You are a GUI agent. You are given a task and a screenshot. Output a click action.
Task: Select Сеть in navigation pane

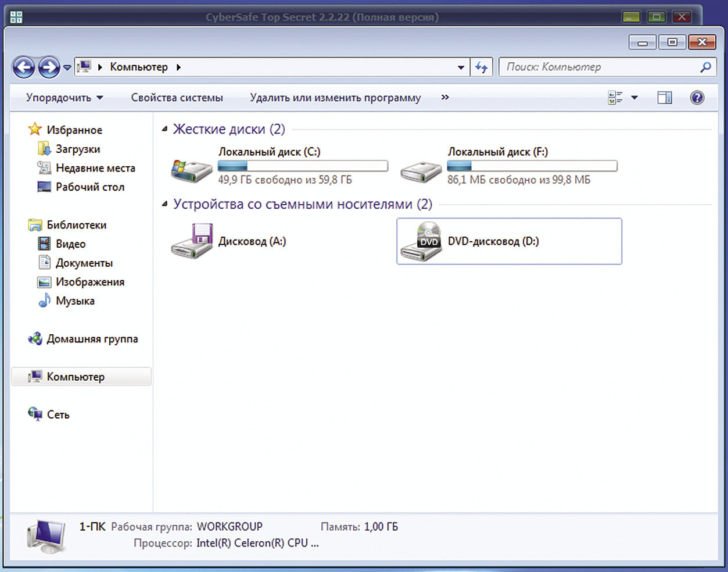[58, 415]
